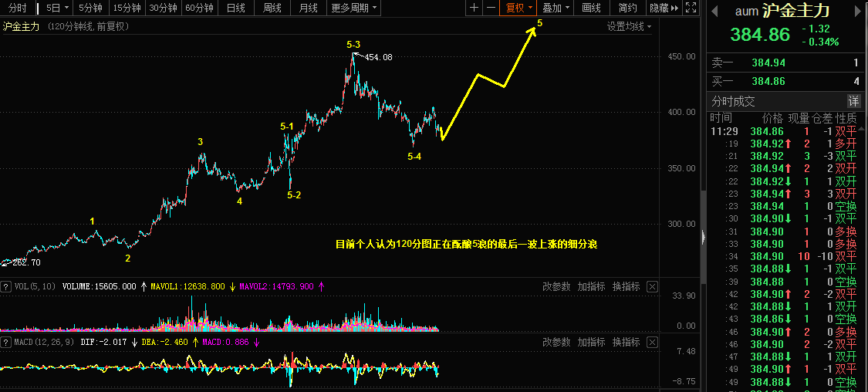Select the 5-4 wave label annotation
Image resolution: width=868 pixels, height=392 pixels.
[414, 157]
